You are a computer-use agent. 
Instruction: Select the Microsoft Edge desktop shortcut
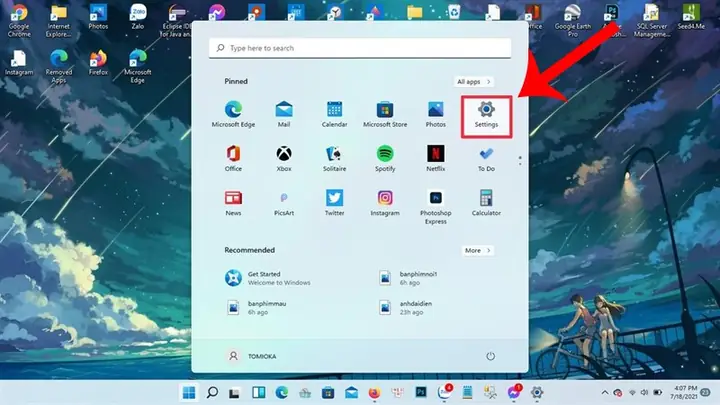pyautogui.click(x=138, y=67)
